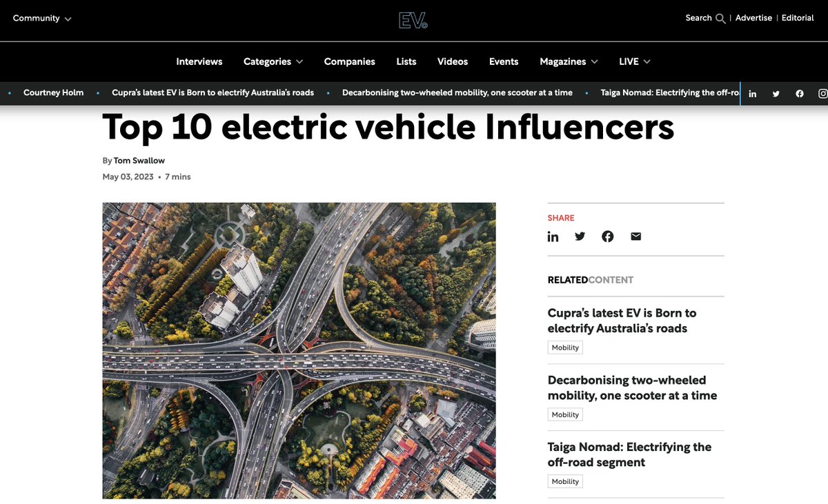This screenshot has width=828, height=504.
Task: Open ticker headline about Cupra's latest EV
Action: tap(213, 92)
